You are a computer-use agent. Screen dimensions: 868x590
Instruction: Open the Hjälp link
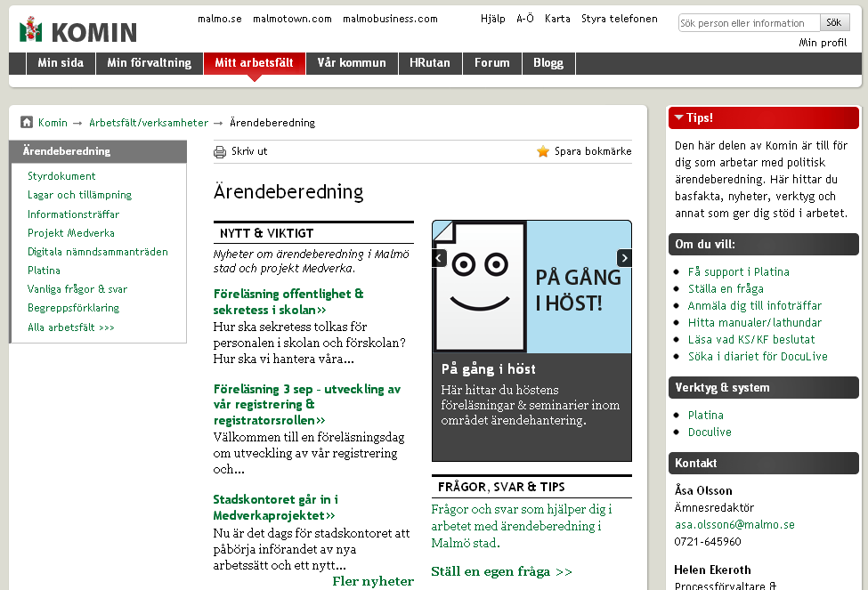click(492, 19)
